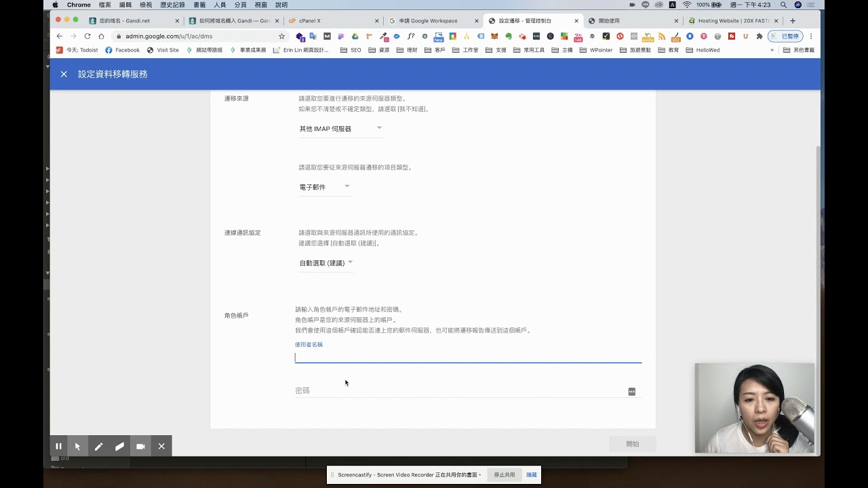The image size is (868, 488).
Task: Close the 設定資料移轉服務 setup panel
Action: pos(64,74)
